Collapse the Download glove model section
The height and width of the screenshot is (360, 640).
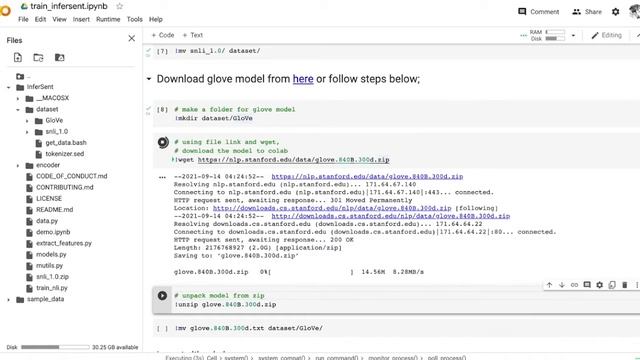(149, 79)
